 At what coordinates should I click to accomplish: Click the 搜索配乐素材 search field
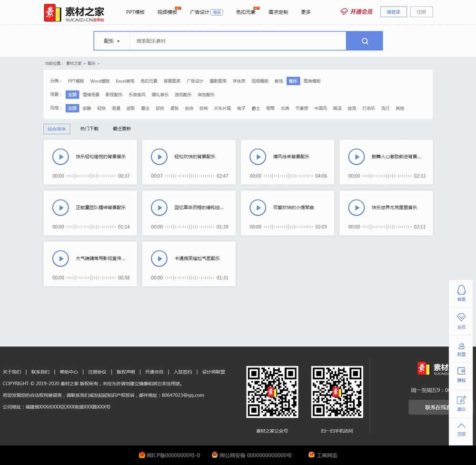click(238, 41)
